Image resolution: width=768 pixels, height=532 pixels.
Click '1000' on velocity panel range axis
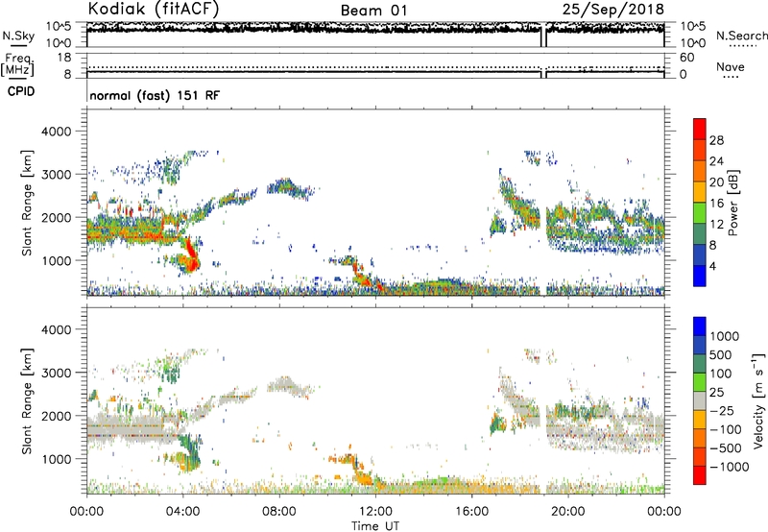59,459
